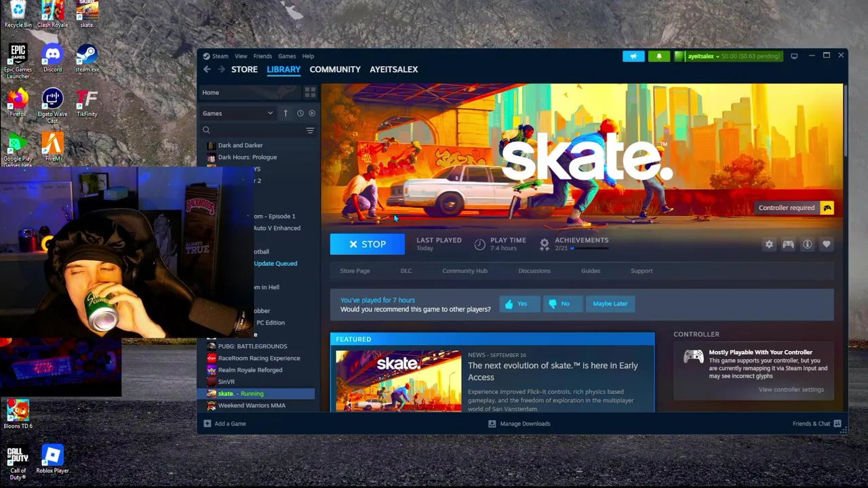
Task: Open View controller settings link
Action: point(791,390)
